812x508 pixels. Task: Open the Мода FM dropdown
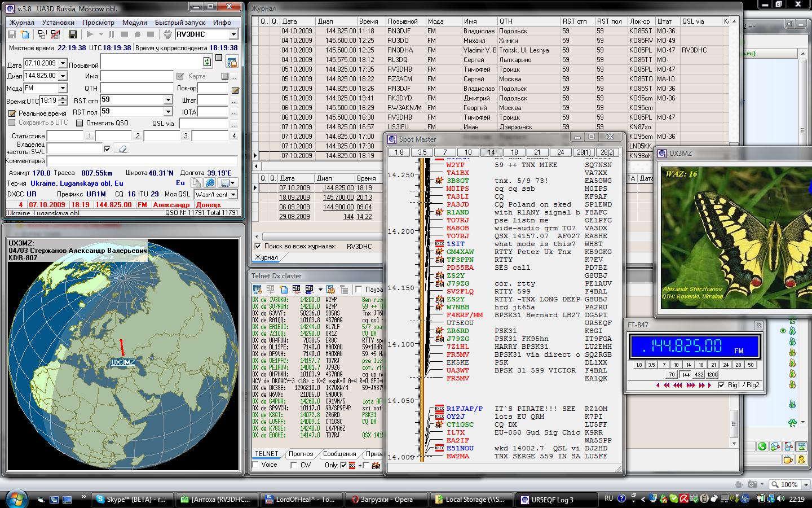pyautogui.click(x=63, y=88)
